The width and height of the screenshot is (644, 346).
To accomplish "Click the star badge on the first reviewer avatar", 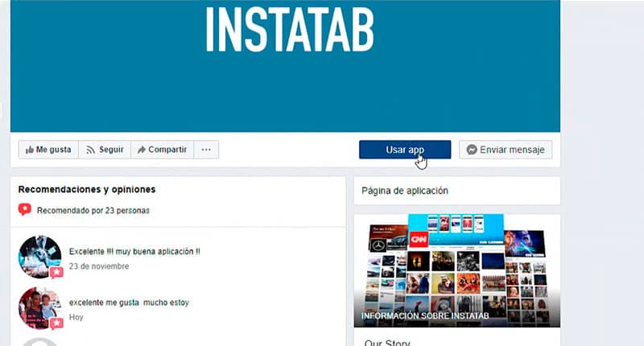I will click(x=56, y=272).
